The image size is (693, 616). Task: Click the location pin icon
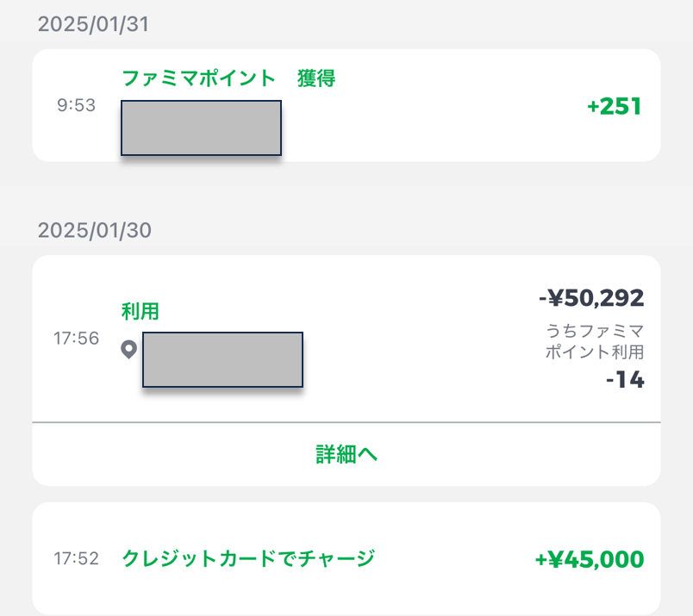(x=129, y=350)
